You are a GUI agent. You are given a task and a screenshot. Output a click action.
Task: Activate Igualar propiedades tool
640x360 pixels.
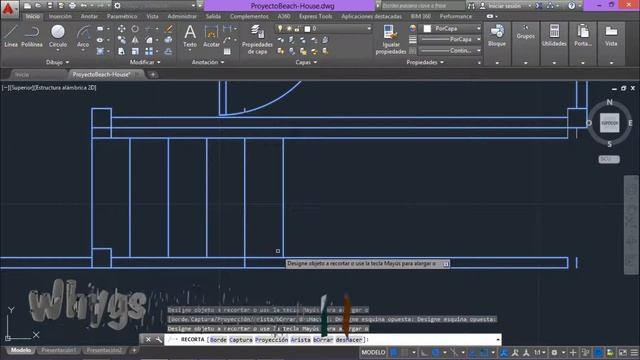coord(391,39)
